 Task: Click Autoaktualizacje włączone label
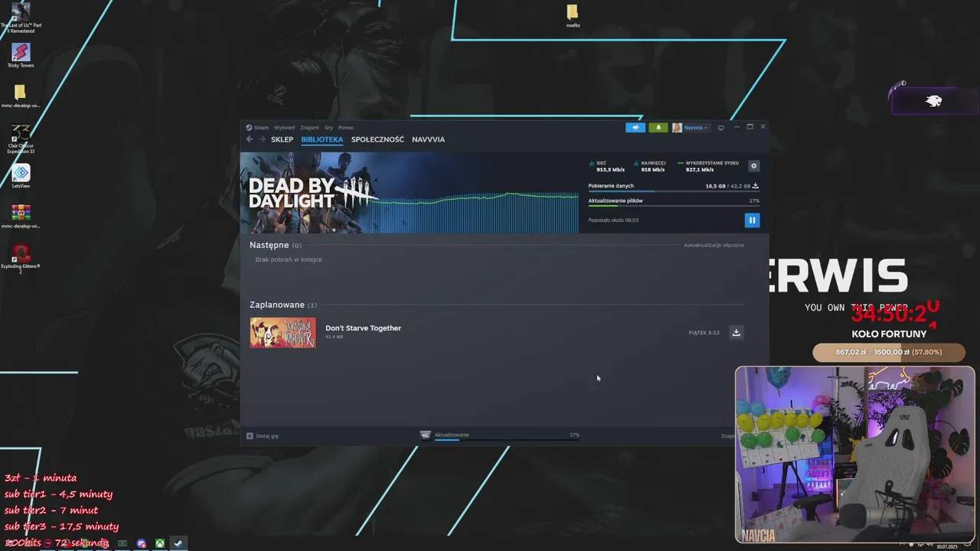(714, 245)
